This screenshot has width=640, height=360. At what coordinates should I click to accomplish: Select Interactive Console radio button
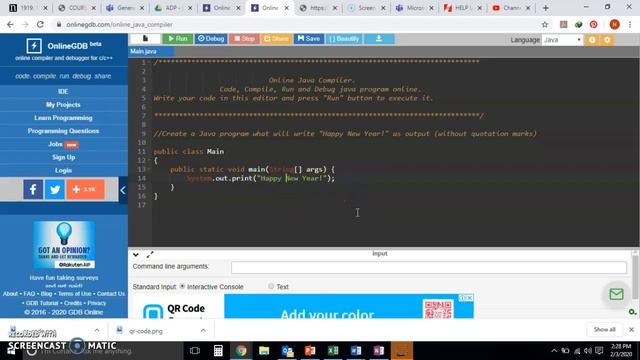coord(182,287)
